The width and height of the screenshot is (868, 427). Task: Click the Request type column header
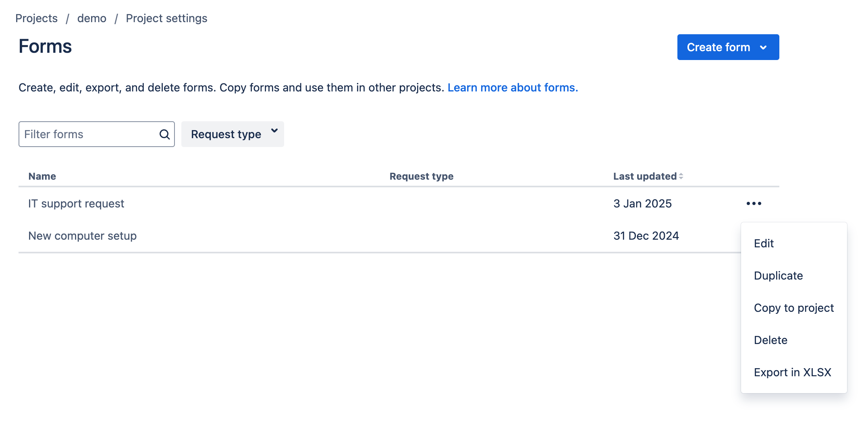[422, 176]
